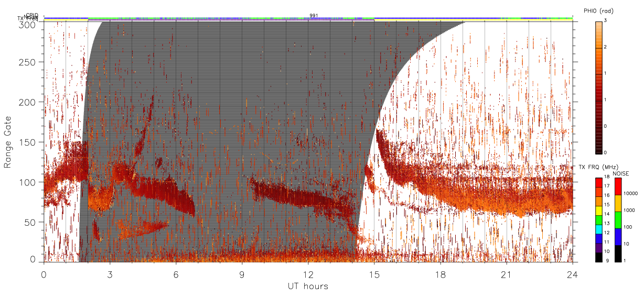The image size is (644, 297).
Task: Click the '13' TX FRQ scale label
Action: [608, 224]
